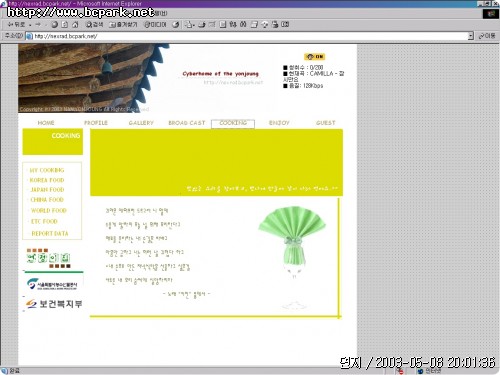
Task: Click the Home toolbar icon
Action: (x=75, y=24)
